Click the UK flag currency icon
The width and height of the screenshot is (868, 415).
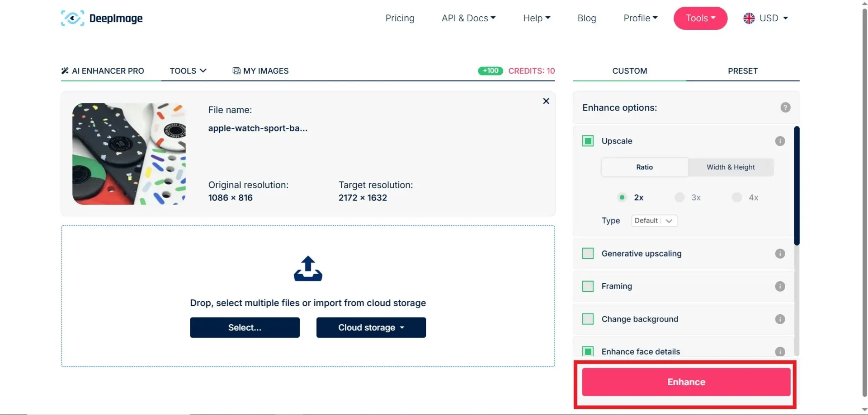tap(749, 18)
